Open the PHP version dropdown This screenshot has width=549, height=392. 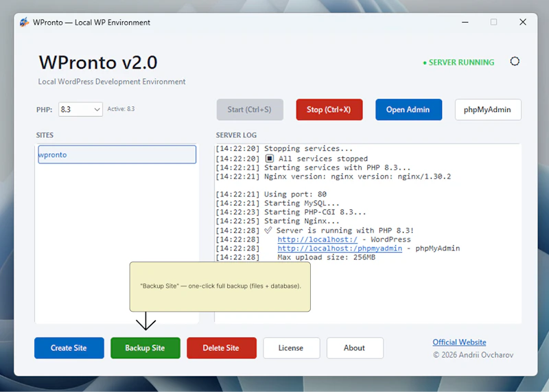(x=80, y=109)
